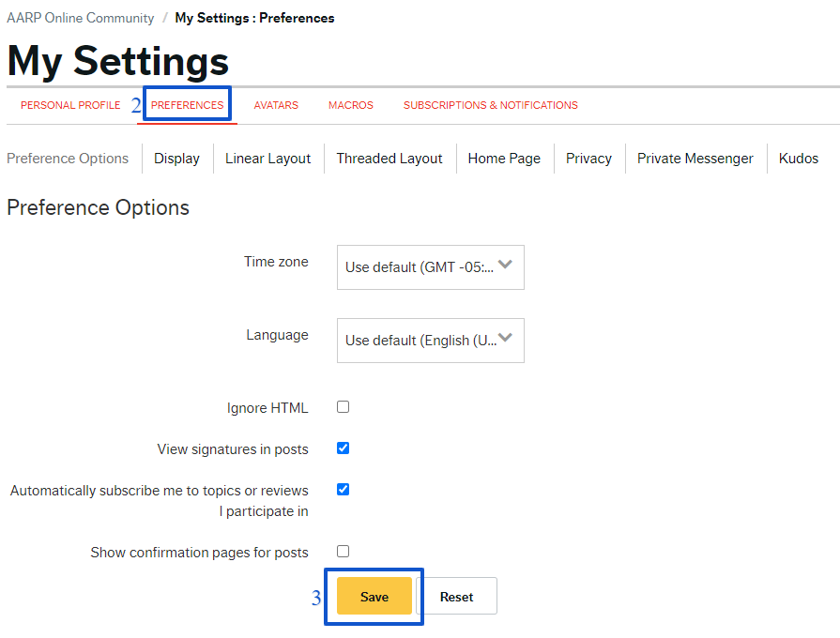Screen dimensions: 840x638
Task: Click the yellow Save button
Action: tap(374, 597)
